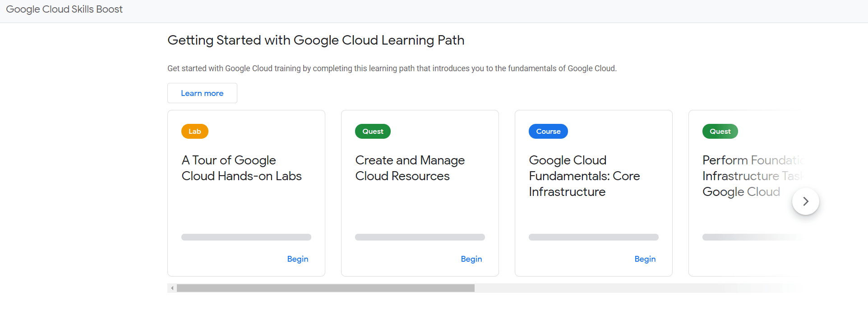Click the Google Cloud Fundamentals: Core Infrastructure title
Image resolution: width=868 pixels, height=309 pixels.
click(x=584, y=176)
